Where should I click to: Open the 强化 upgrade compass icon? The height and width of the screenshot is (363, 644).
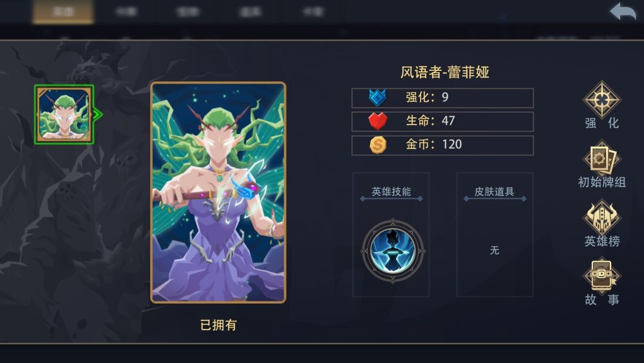(601, 99)
